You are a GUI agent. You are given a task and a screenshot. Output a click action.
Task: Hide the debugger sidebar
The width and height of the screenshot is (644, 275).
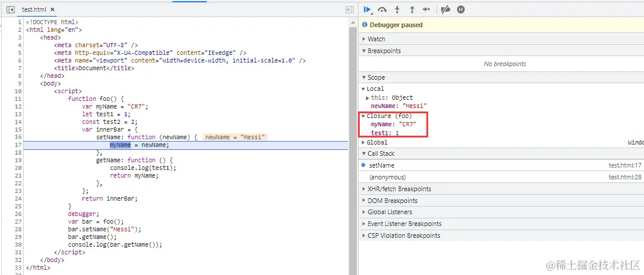click(x=350, y=9)
